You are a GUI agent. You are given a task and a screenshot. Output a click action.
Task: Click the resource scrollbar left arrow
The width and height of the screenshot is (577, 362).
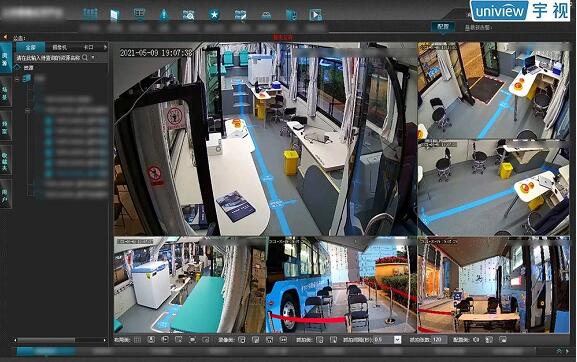point(15,340)
